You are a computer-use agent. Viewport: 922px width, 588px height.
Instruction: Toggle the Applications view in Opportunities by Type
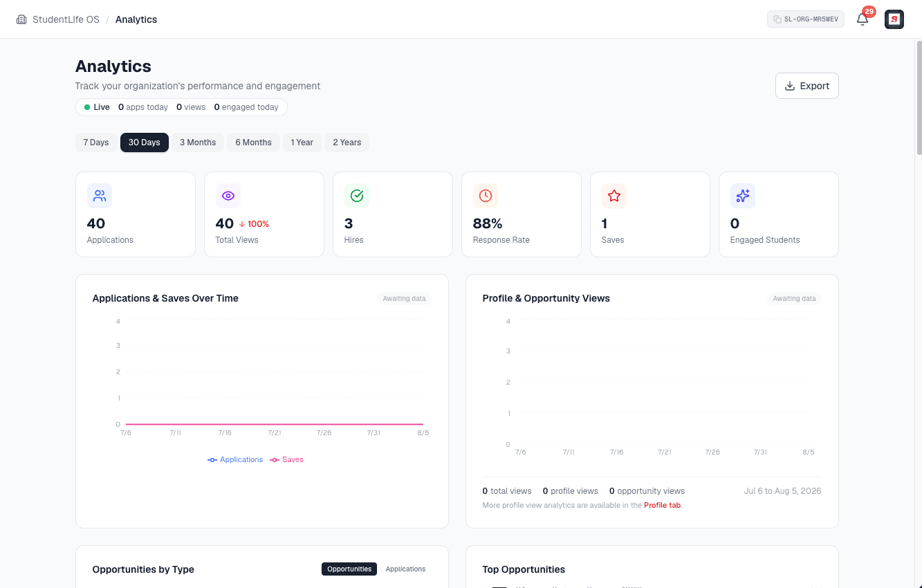405,569
